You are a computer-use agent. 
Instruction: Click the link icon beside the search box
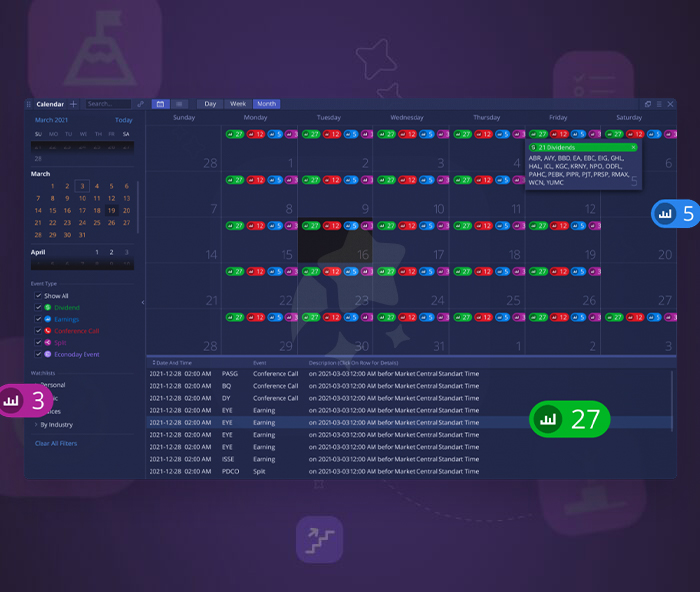click(x=140, y=104)
